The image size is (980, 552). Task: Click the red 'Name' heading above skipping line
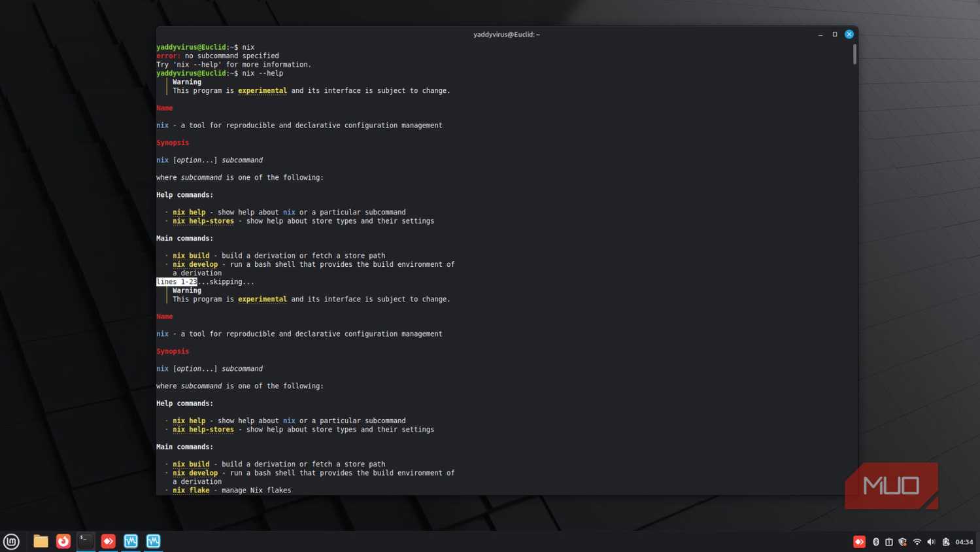[165, 108]
